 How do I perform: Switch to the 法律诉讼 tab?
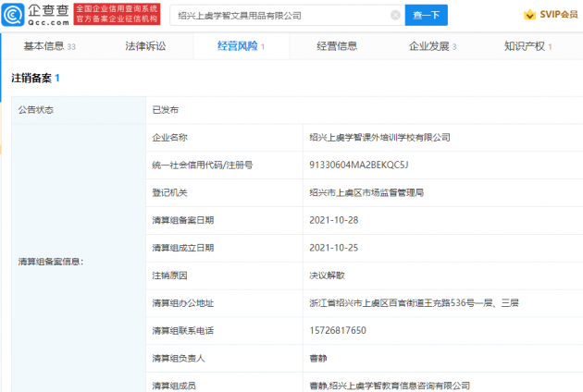pyautogui.click(x=145, y=46)
